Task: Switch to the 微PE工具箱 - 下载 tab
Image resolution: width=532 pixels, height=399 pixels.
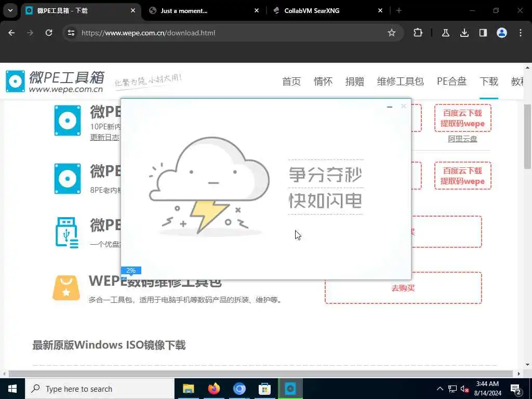Action: point(80,11)
